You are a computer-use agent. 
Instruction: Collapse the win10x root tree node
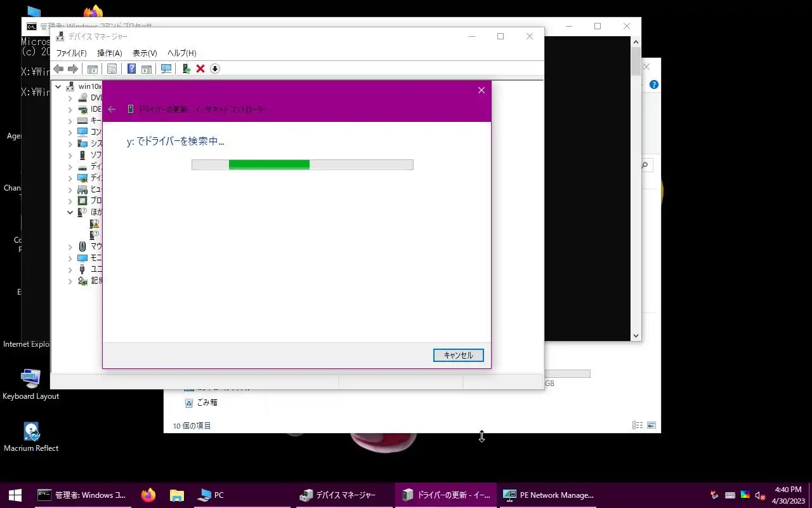(x=58, y=86)
